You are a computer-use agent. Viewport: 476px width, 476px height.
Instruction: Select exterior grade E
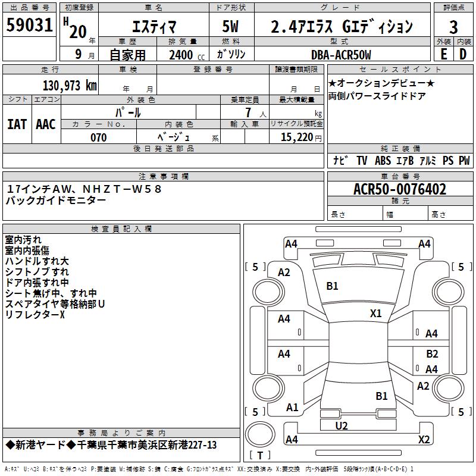[444, 54]
